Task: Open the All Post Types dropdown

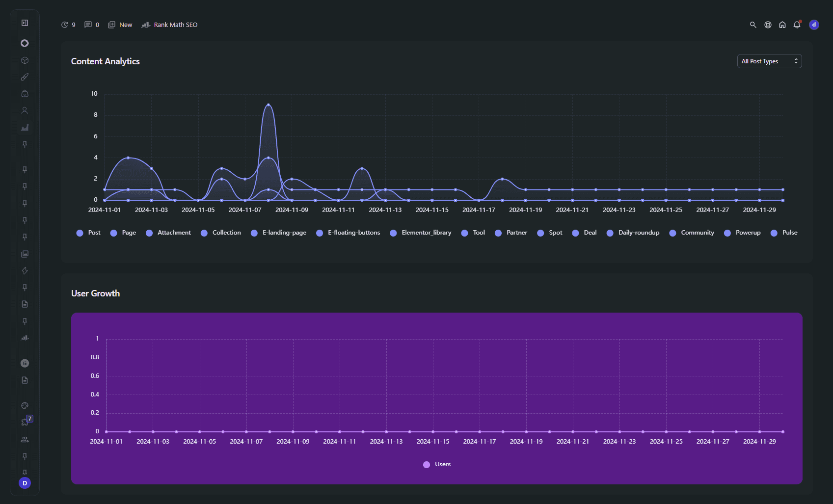Action: (x=769, y=61)
